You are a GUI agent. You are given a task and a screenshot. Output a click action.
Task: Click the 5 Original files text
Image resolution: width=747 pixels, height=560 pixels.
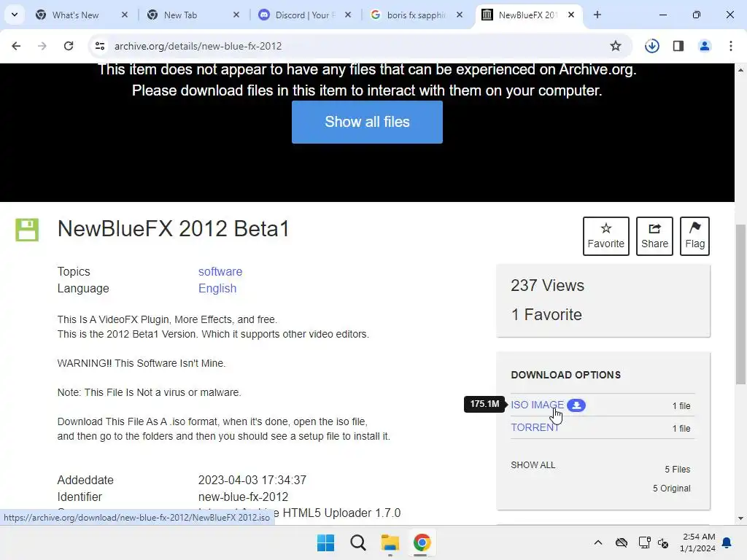pyautogui.click(x=671, y=488)
